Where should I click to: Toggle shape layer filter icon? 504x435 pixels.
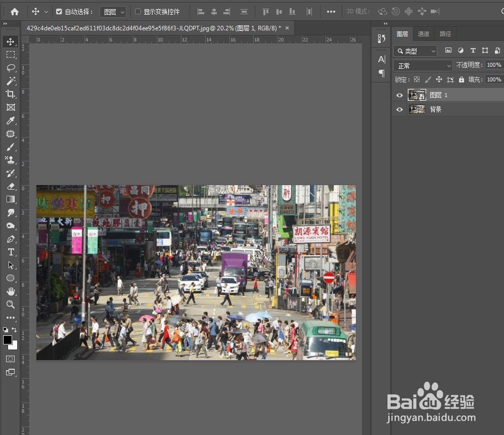[485, 50]
